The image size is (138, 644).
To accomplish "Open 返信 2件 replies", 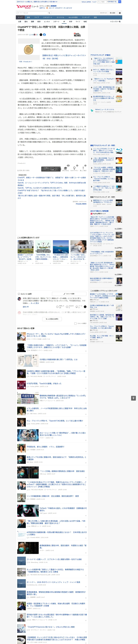I will pos(26,307).
